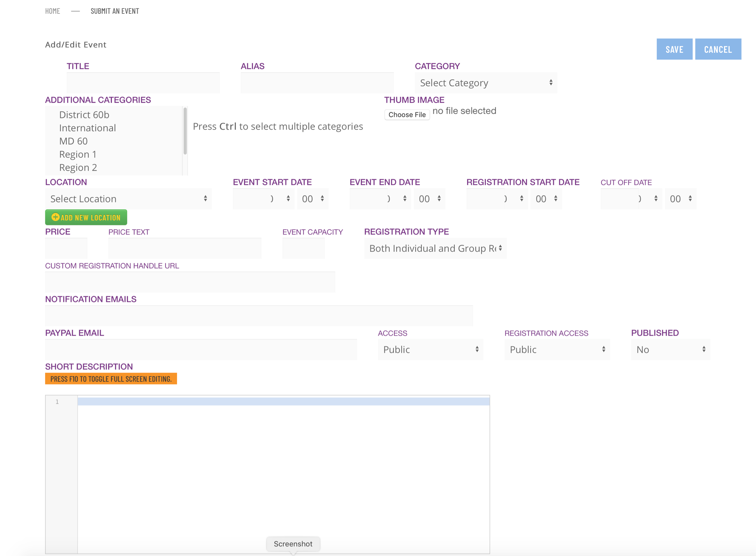Open Cut Off Date minutes selector

680,199
